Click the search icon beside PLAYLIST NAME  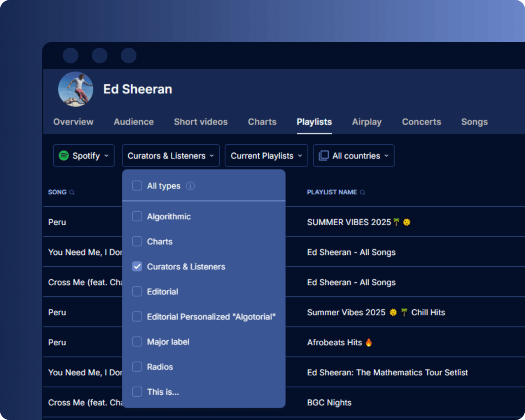click(x=363, y=192)
